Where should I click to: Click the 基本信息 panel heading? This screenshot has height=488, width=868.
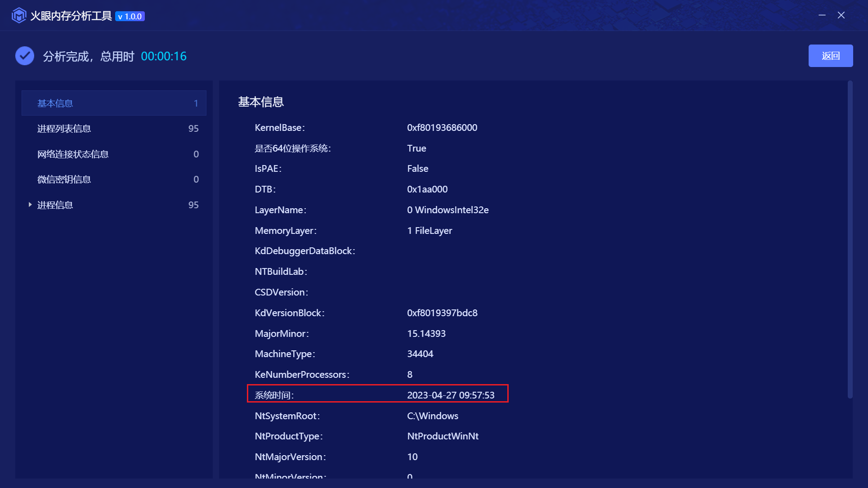[x=261, y=102]
